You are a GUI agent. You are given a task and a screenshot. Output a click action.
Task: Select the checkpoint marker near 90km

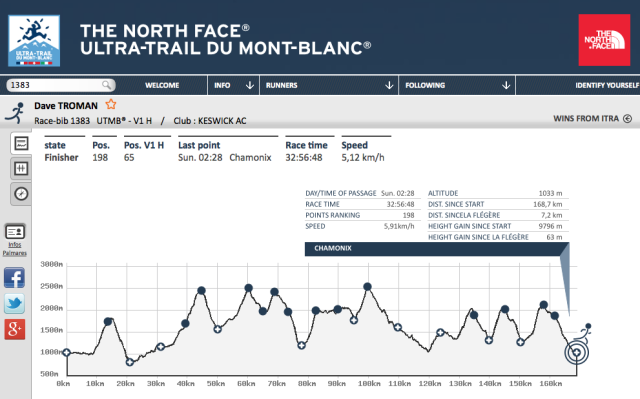(x=338, y=309)
